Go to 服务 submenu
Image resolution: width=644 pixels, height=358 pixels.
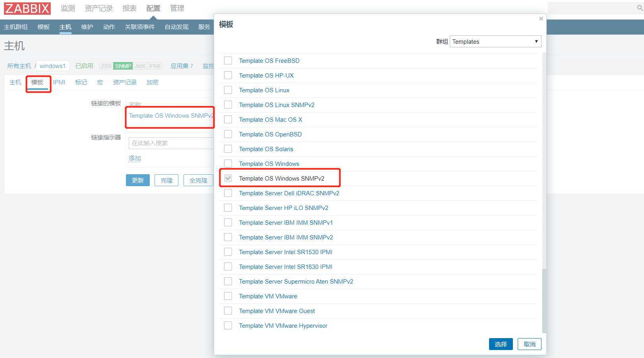click(x=204, y=27)
